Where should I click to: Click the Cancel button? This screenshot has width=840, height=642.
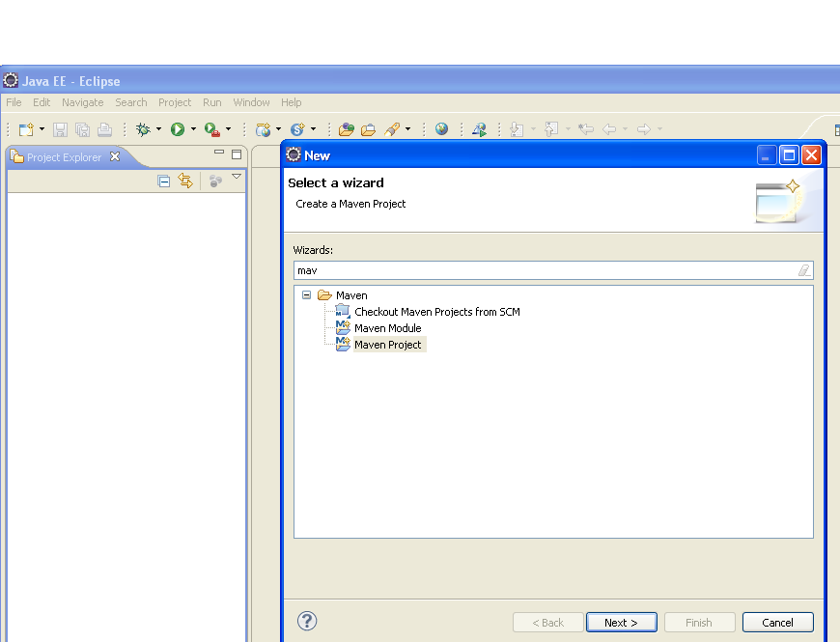(x=778, y=623)
